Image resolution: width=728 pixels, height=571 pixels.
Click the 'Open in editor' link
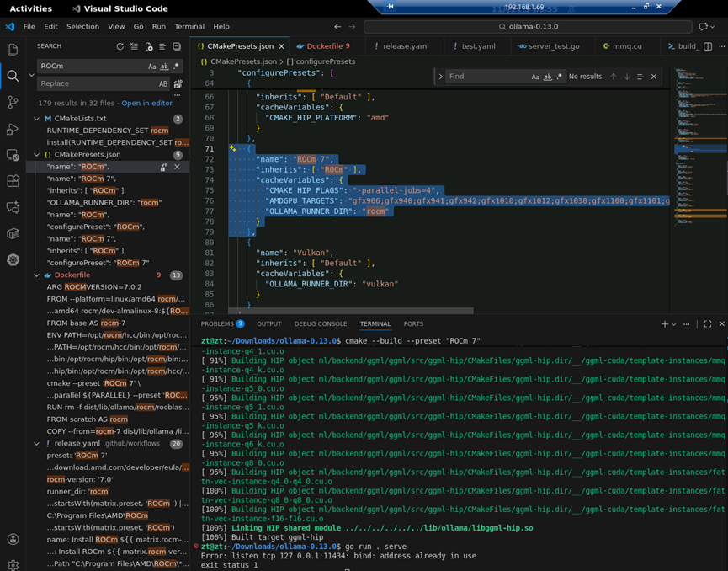pyautogui.click(x=146, y=103)
